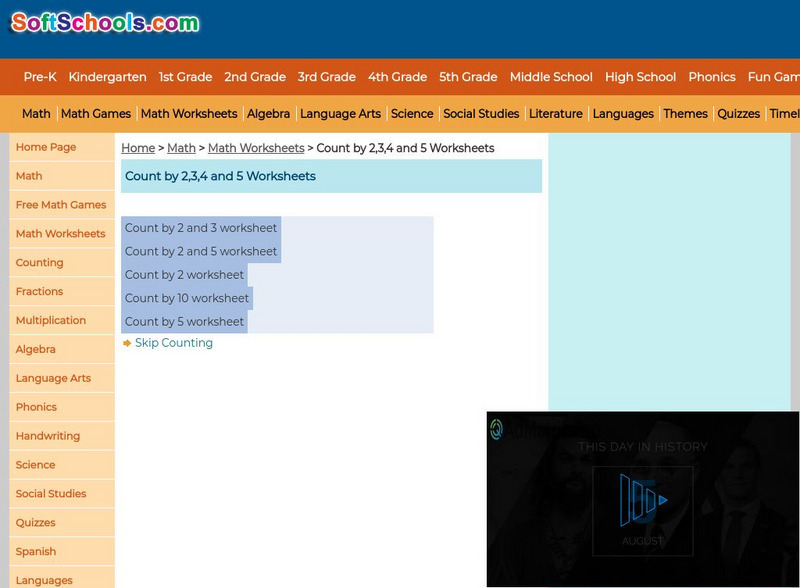This screenshot has height=588, width=800.
Task: Open Spanish in the left sidebar
Action: [62, 551]
